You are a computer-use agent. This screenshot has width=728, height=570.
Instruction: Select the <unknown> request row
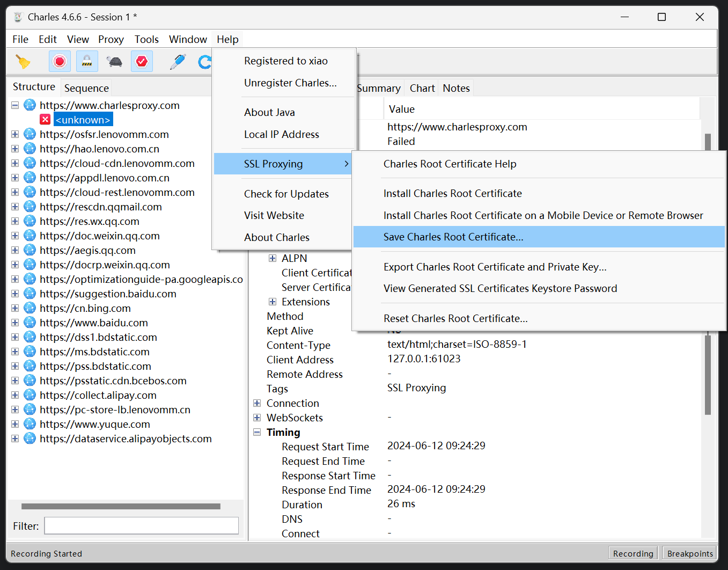pos(83,120)
